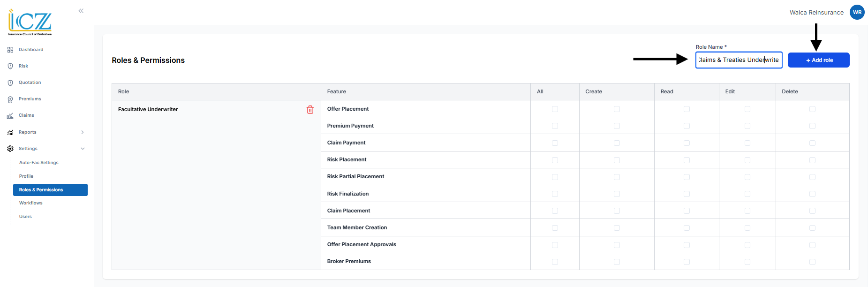Collapse the sidebar with double-chevron icon
This screenshot has width=868, height=287.
point(81,11)
